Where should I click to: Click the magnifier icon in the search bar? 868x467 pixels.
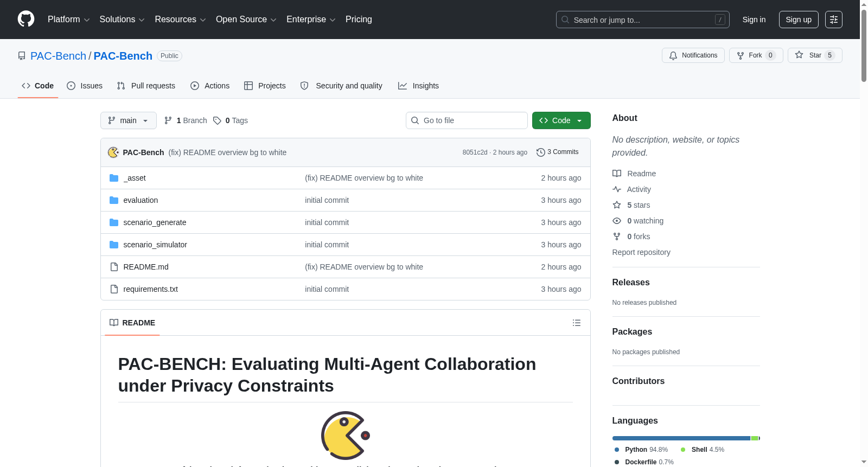pyautogui.click(x=565, y=20)
